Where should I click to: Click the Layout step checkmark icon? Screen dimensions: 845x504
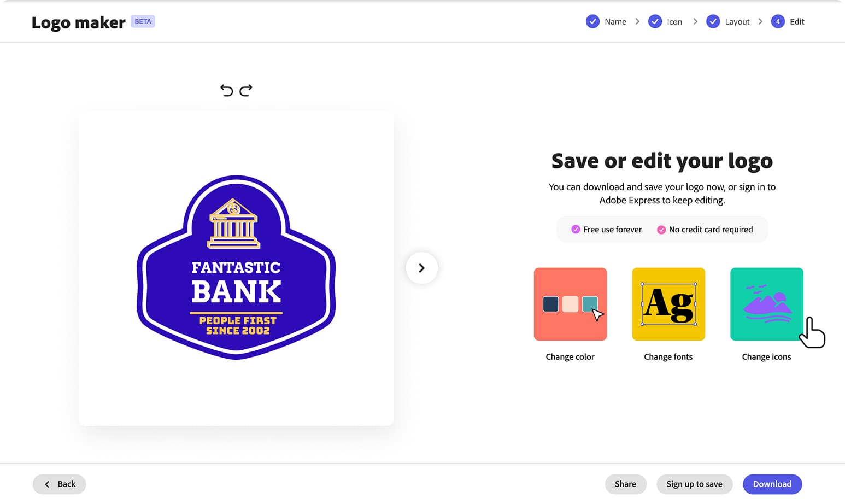(713, 21)
